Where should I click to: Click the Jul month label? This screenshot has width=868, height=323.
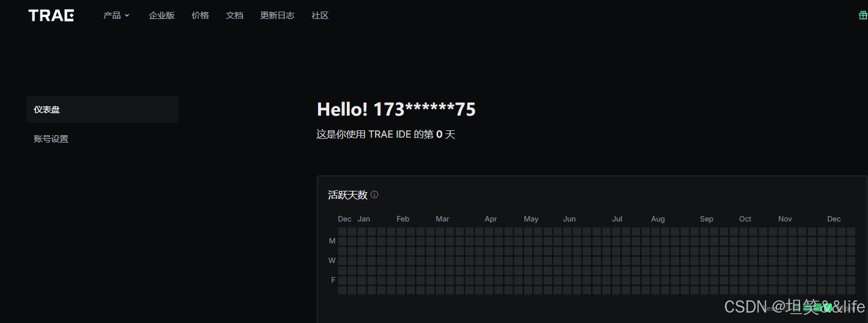tap(617, 219)
